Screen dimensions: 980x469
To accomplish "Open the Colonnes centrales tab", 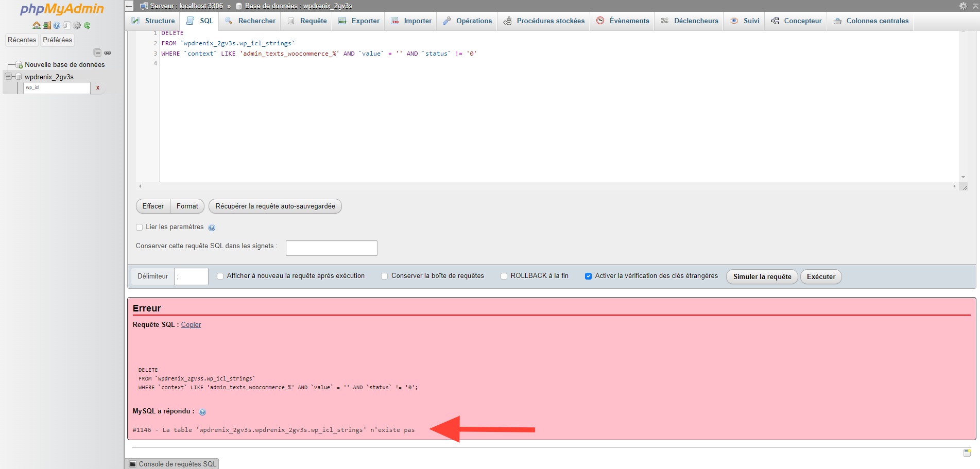I will click(871, 21).
